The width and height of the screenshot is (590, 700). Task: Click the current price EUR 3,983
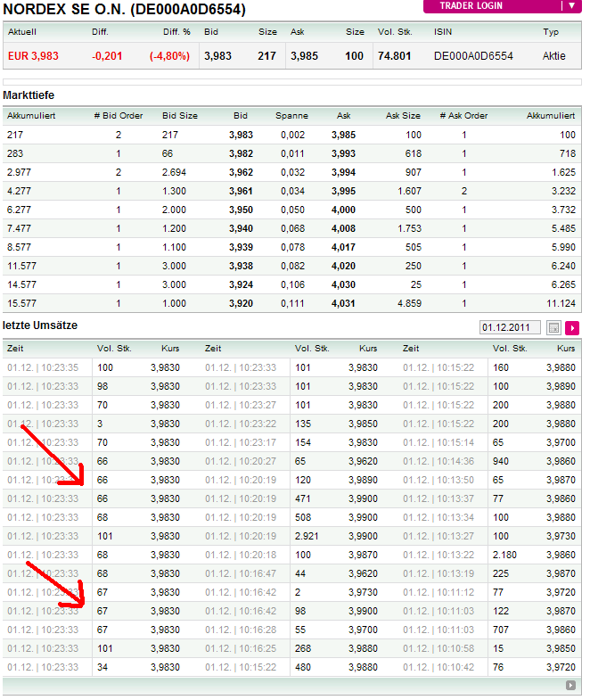[33, 56]
